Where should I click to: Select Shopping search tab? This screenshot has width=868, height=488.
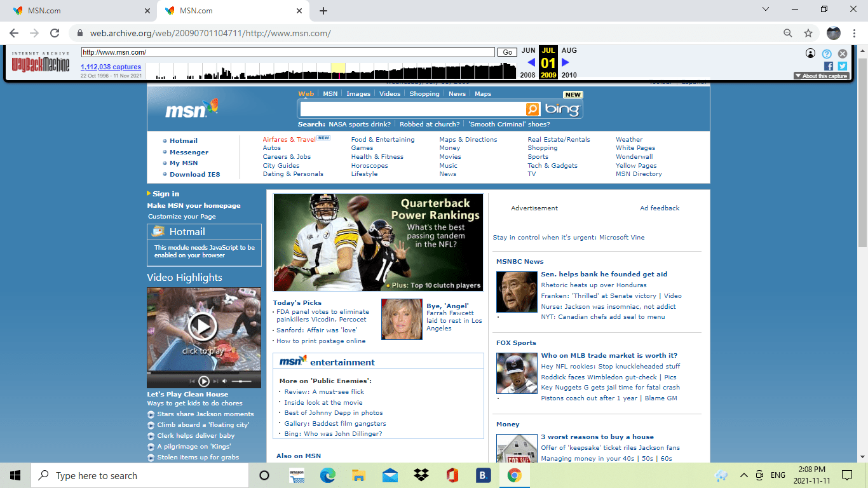click(424, 93)
